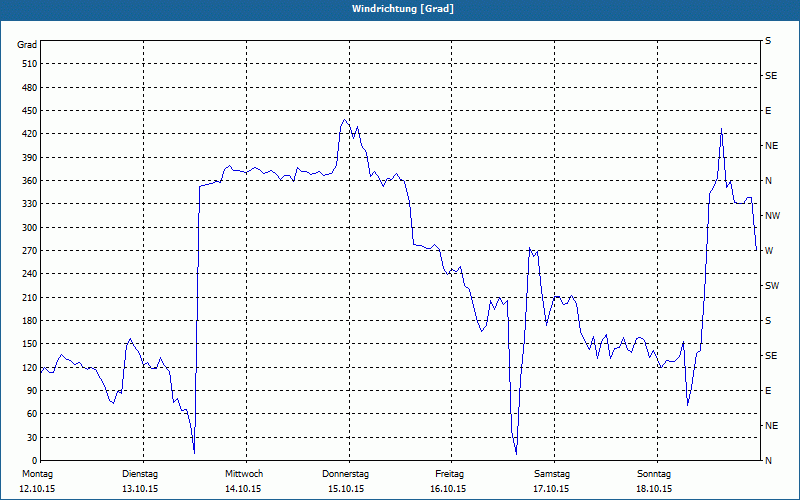Click the Donnerstag day label
The height and width of the screenshot is (500, 800).
(345, 474)
